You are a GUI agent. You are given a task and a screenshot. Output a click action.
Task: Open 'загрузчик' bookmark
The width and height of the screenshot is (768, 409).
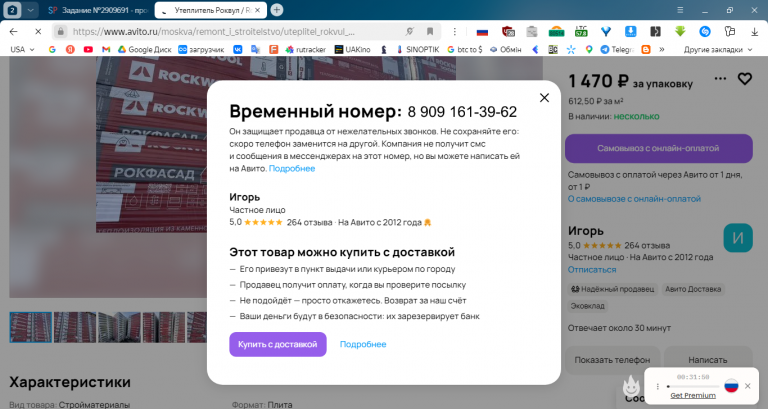pyautogui.click(x=201, y=49)
